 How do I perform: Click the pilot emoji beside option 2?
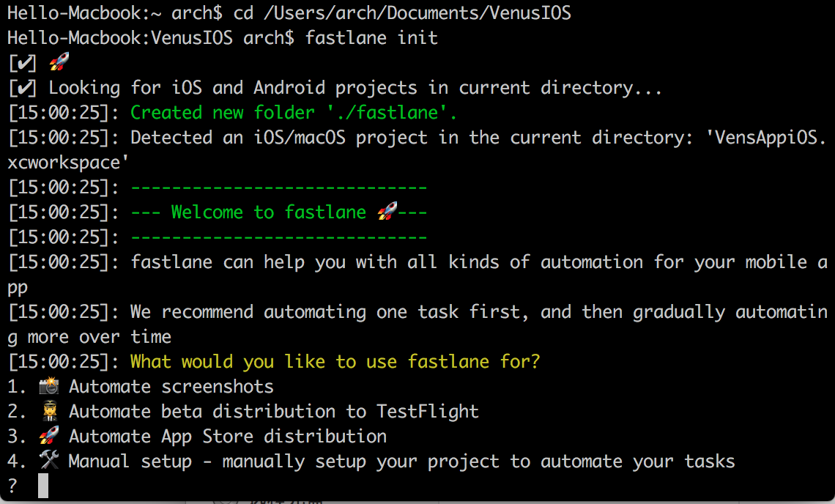tap(50, 411)
